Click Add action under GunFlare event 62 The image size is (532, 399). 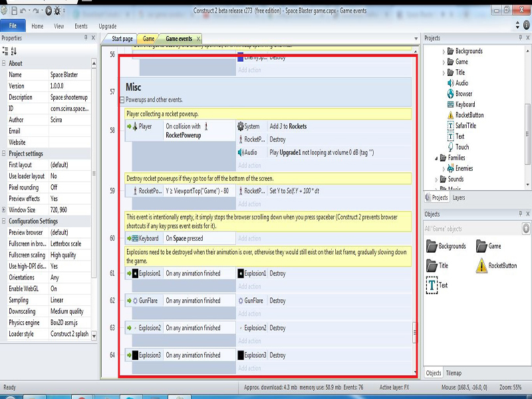tap(249, 313)
